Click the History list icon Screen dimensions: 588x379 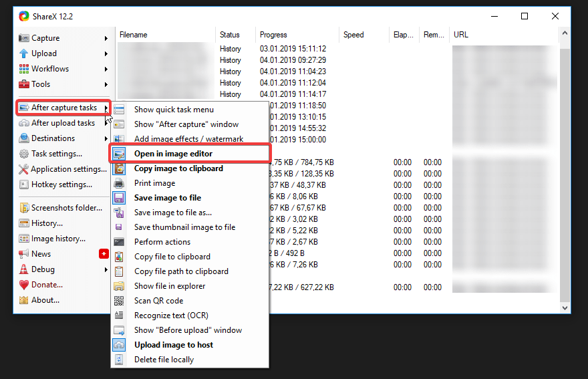[x=24, y=223]
